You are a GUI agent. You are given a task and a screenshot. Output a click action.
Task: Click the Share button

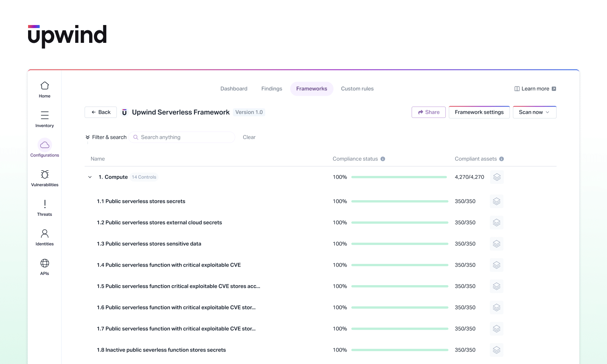point(428,112)
